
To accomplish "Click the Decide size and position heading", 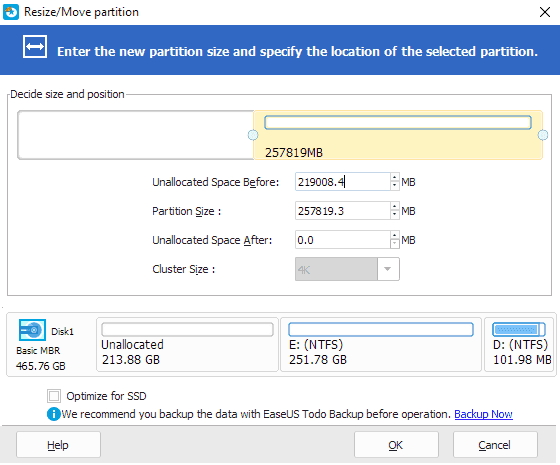I will 67,94.
